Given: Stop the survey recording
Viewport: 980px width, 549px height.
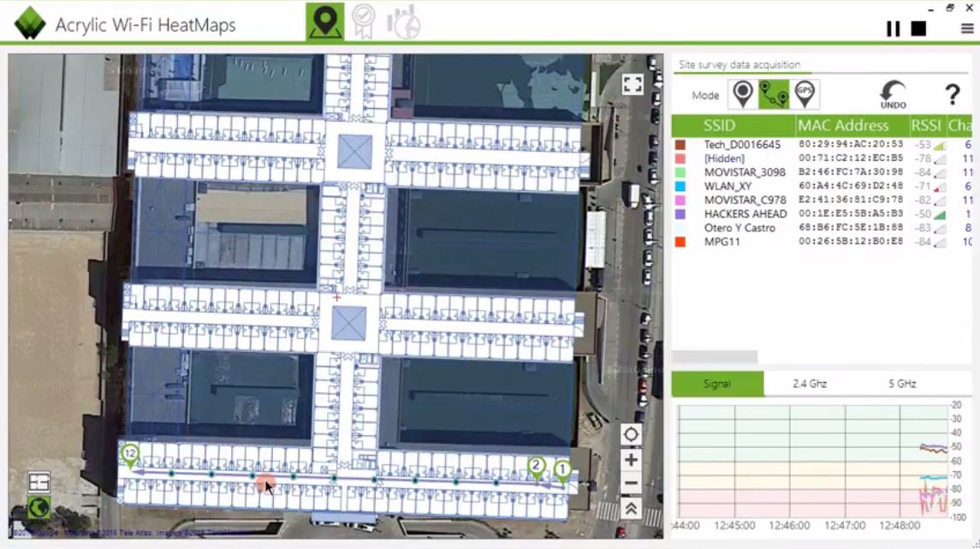Looking at the screenshot, I should (x=918, y=29).
